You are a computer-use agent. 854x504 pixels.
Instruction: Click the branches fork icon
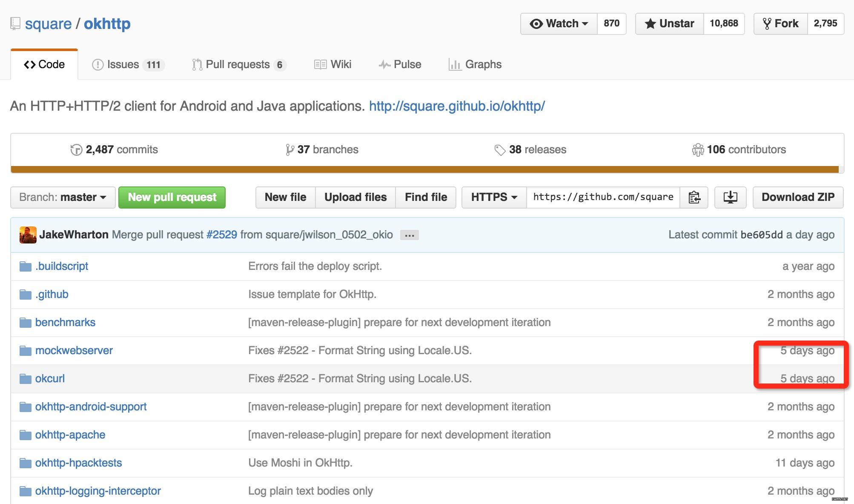pos(289,150)
